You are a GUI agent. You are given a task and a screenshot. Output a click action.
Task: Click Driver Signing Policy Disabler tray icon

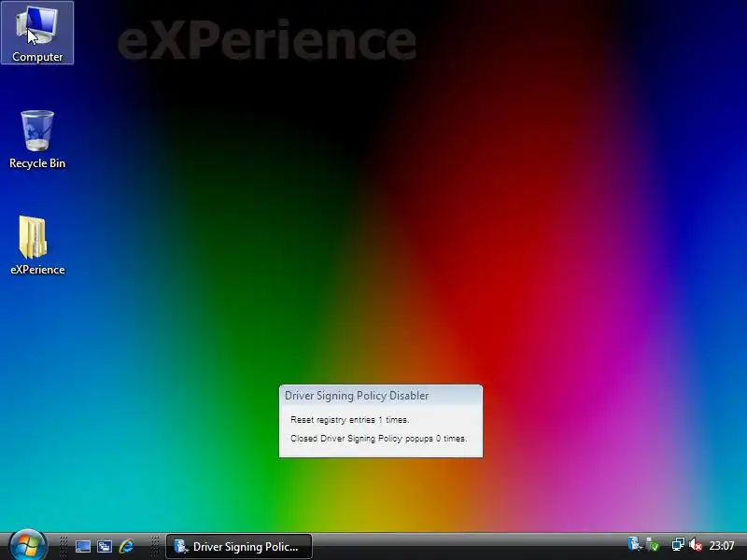635,544
